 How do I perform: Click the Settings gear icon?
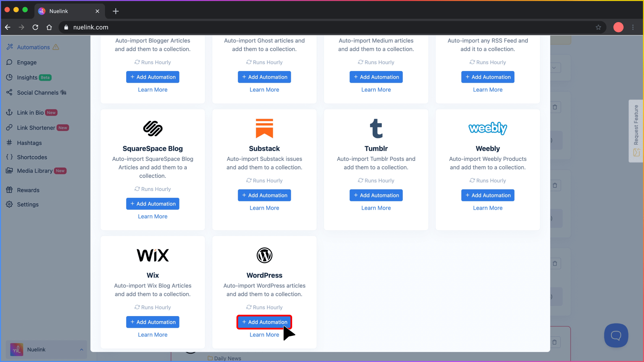click(x=9, y=204)
